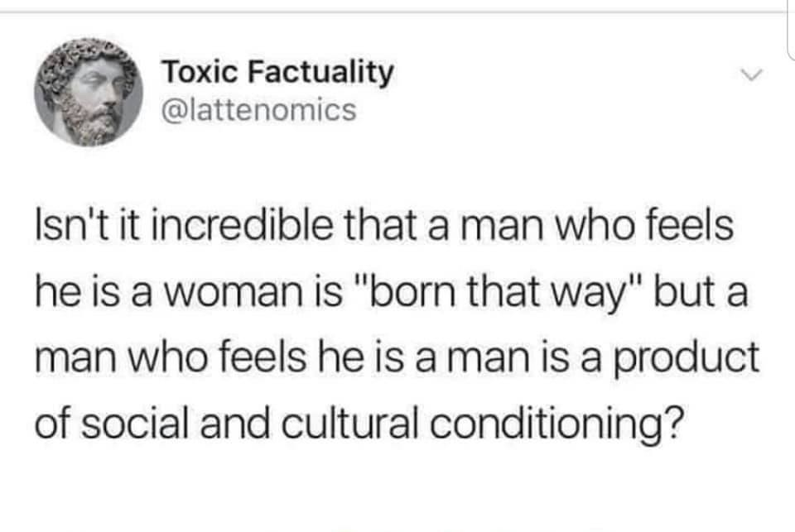The width and height of the screenshot is (795, 532).
Task: Click the bearded face in the avatar
Action: pos(95,101)
